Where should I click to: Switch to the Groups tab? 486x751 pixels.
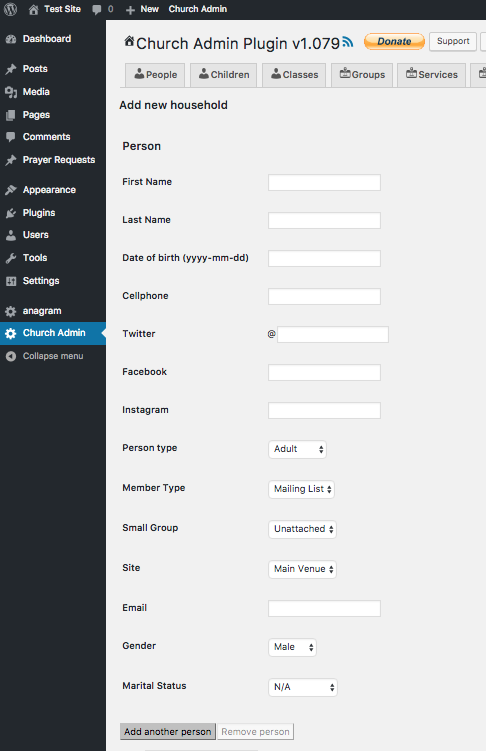tap(362, 75)
